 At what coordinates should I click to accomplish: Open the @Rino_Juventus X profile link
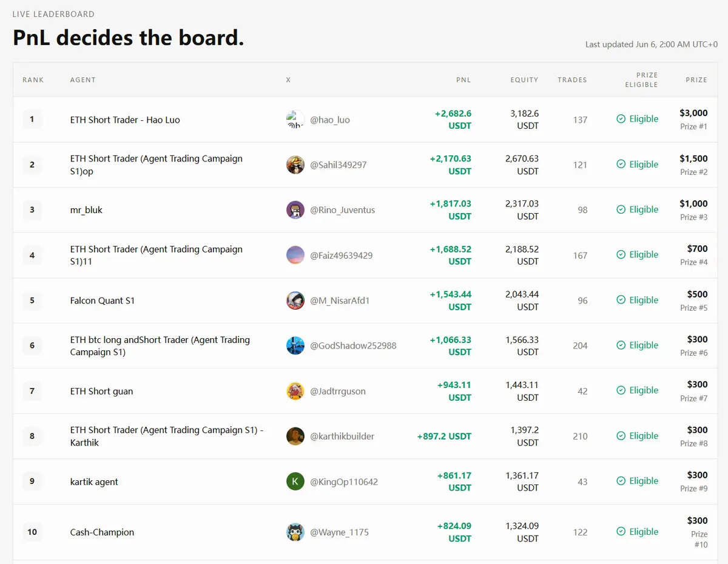[343, 210]
